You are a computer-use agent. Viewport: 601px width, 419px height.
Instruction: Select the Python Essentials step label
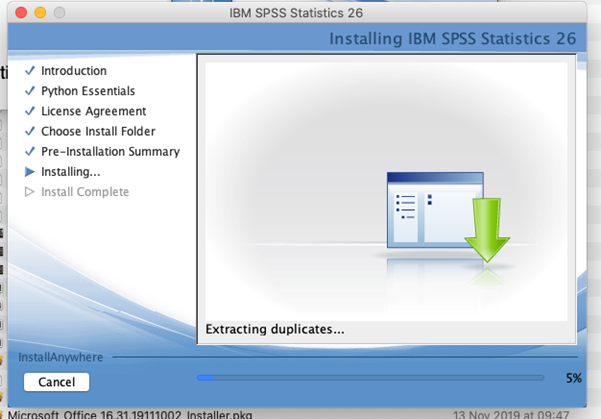[88, 91]
